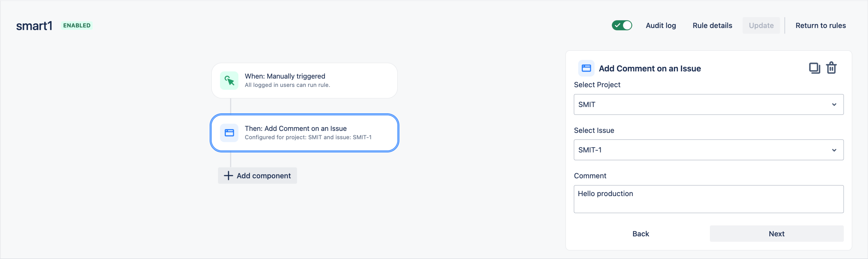Click the chevron in the SMIT-1 field

(x=834, y=150)
